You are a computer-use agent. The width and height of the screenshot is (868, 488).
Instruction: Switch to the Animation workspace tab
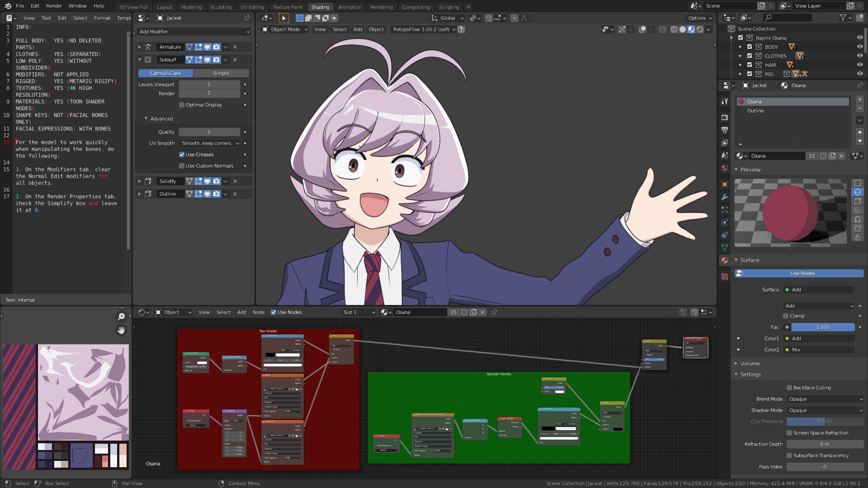(349, 7)
